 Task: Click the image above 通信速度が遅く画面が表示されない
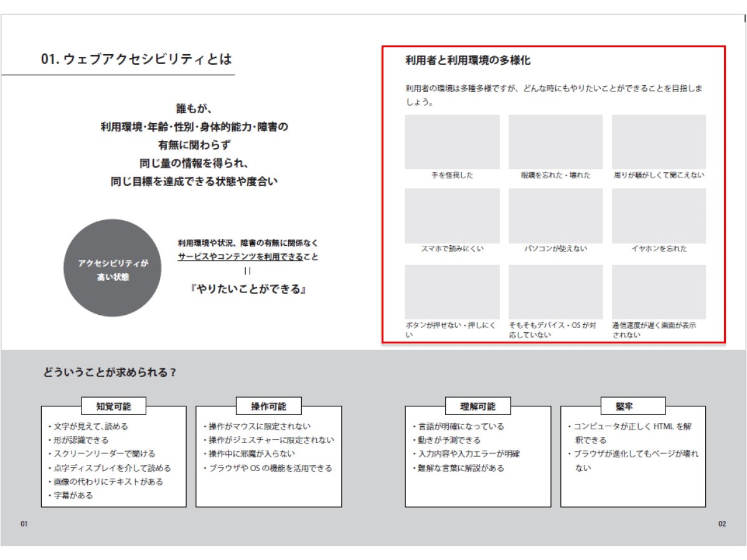click(x=659, y=292)
